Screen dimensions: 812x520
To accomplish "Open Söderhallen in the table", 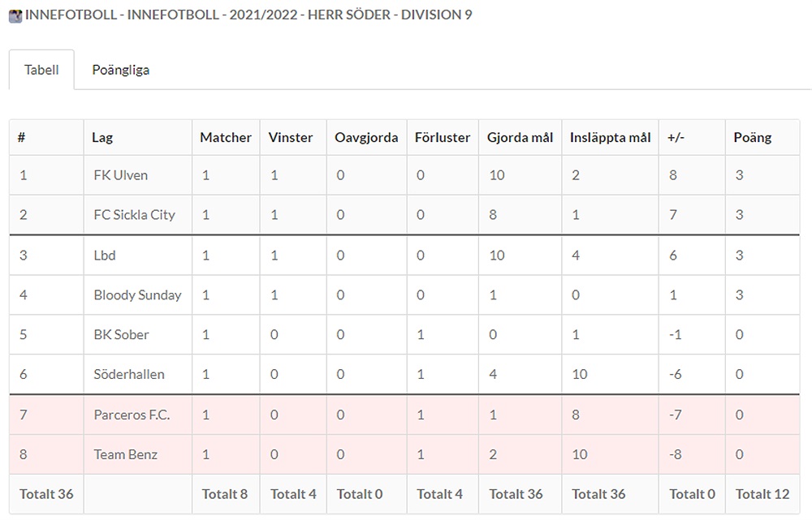I will click(x=128, y=374).
